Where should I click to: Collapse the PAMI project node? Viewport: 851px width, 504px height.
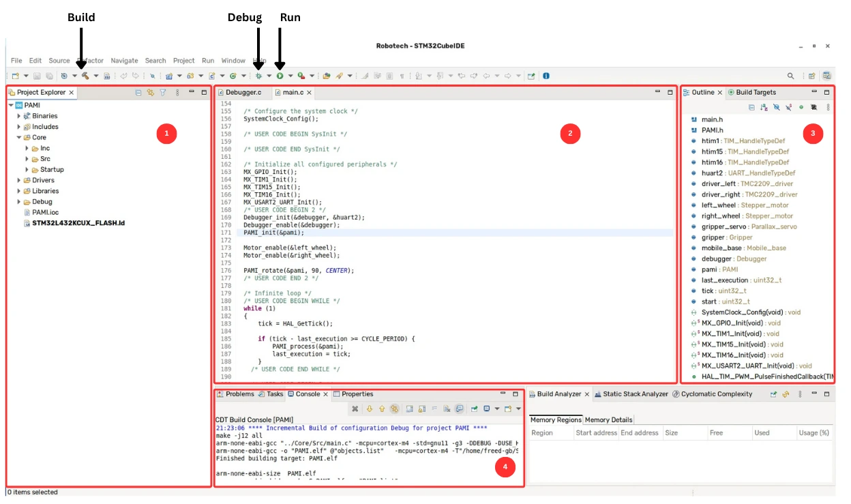(11, 106)
